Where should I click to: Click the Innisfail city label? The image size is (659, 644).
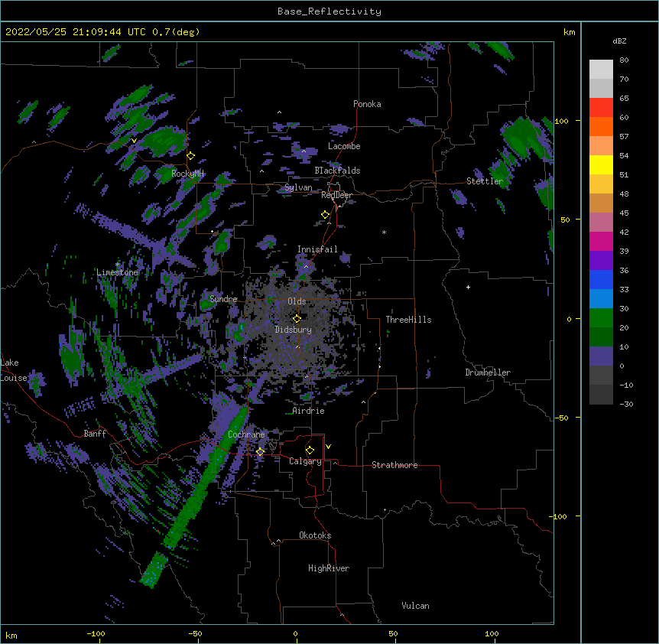(317, 249)
